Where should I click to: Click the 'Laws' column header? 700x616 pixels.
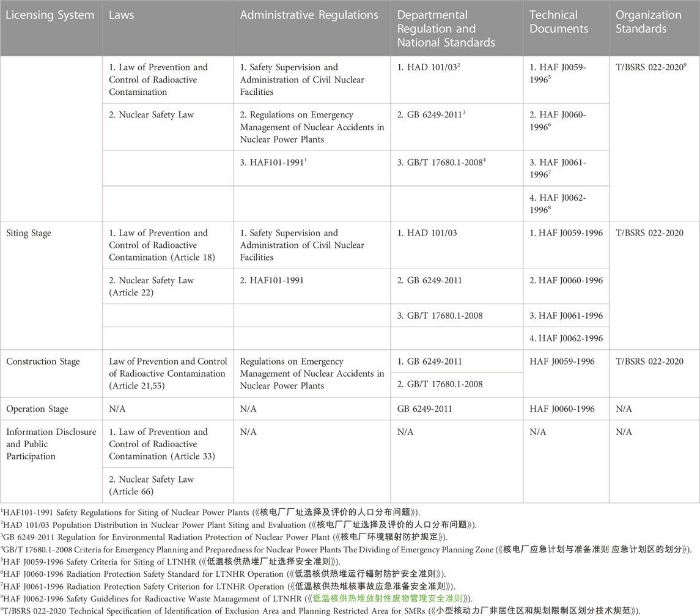click(x=122, y=15)
